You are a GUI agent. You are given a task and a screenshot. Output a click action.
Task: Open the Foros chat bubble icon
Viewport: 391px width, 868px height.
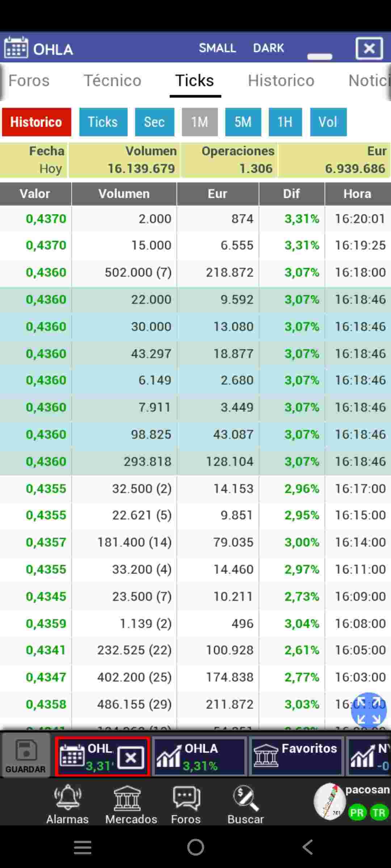(186, 798)
